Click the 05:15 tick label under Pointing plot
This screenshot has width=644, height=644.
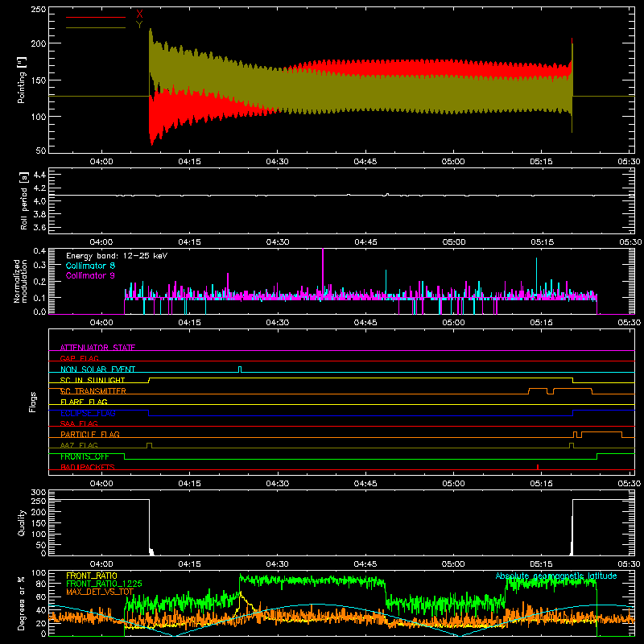click(541, 162)
